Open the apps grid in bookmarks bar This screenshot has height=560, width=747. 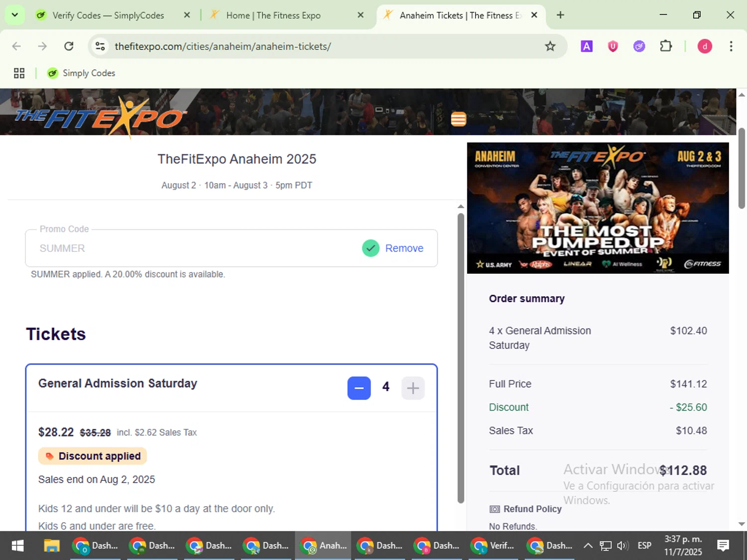coord(19,73)
